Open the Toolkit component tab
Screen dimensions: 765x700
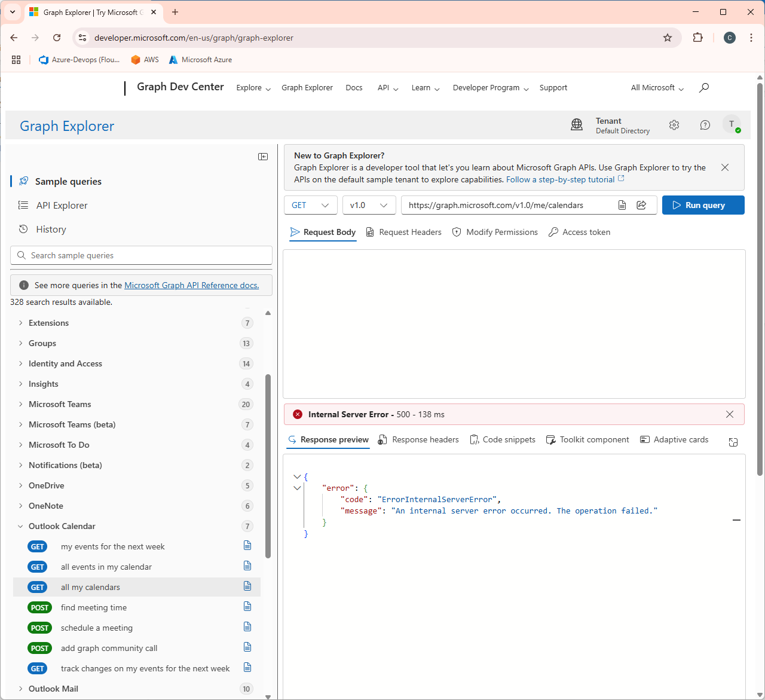[587, 439]
